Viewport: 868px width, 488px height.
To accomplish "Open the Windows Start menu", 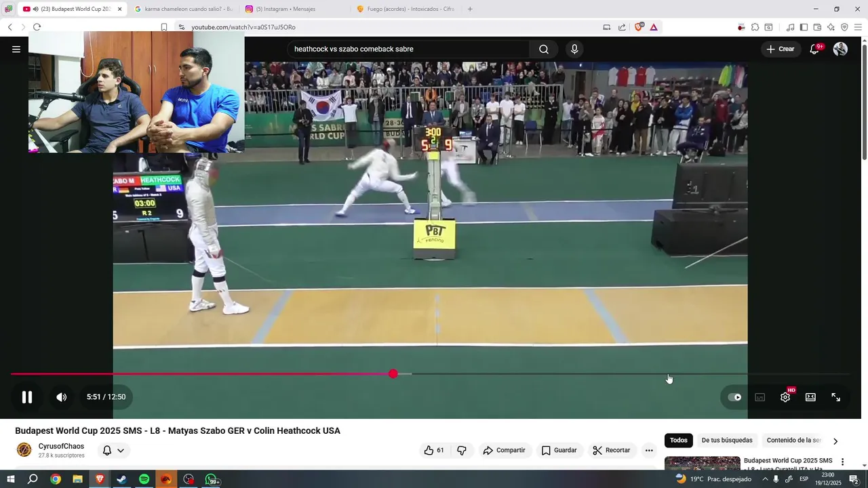I will coord(10,479).
